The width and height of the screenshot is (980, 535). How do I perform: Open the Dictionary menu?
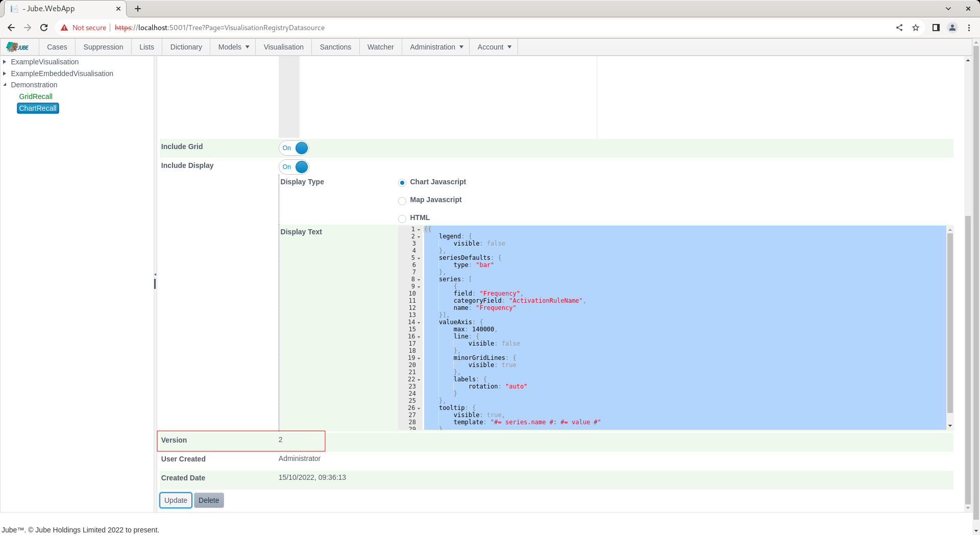pyautogui.click(x=186, y=47)
